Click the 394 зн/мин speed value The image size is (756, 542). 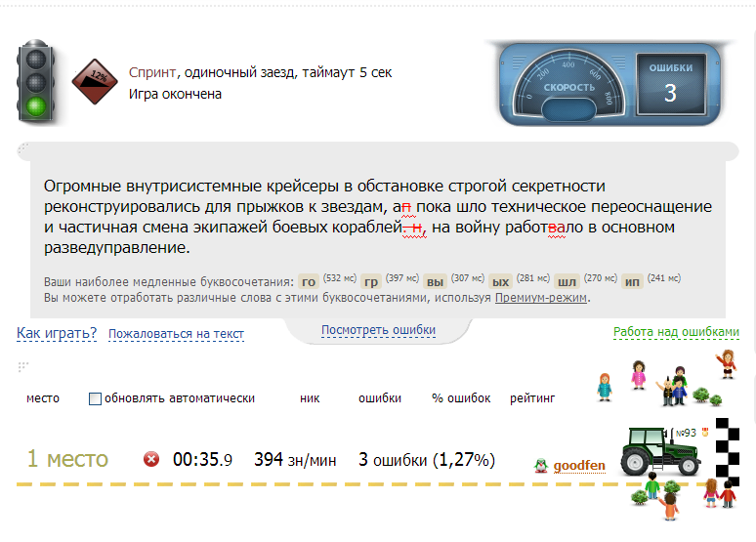point(295,460)
